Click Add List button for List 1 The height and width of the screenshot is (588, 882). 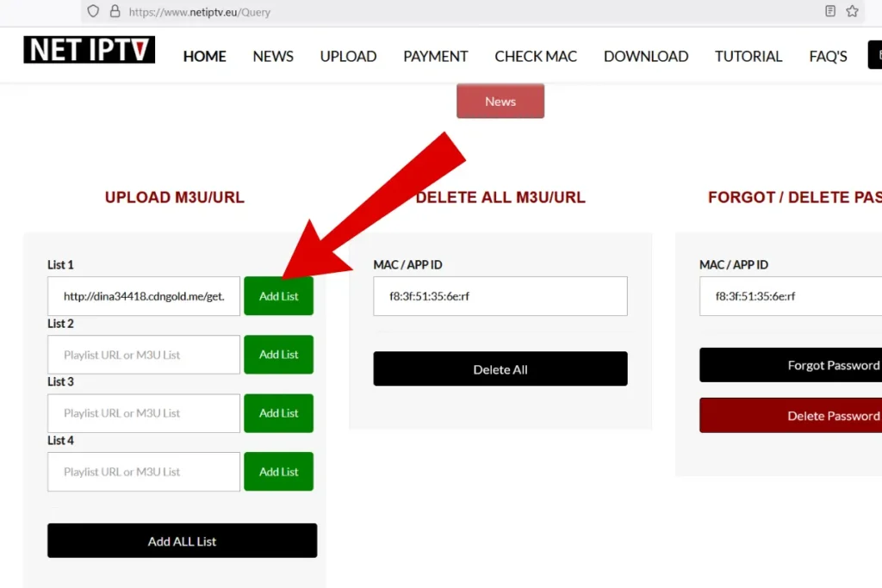[278, 296]
